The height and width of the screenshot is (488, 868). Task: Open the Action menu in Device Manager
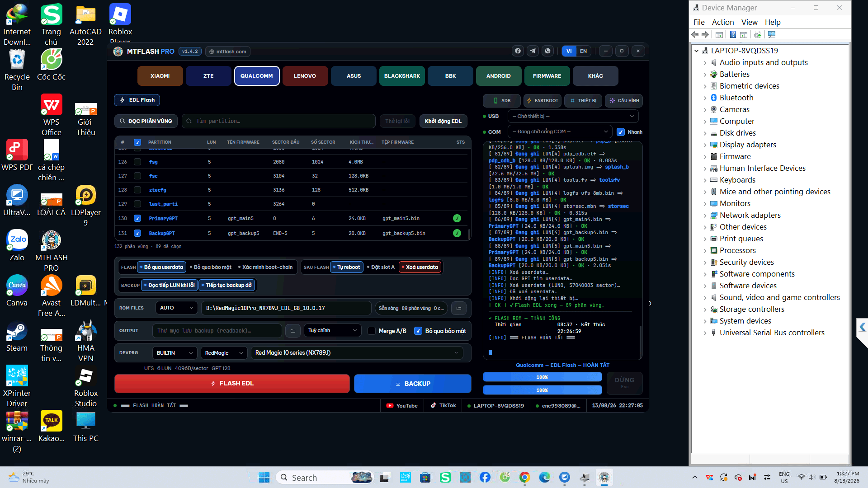click(x=723, y=22)
